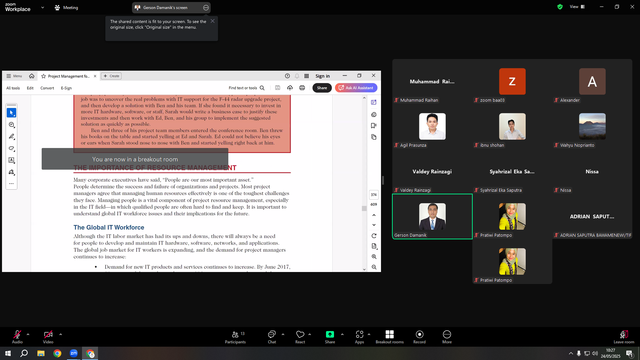Viewport: 640px width, 360px height.
Task: Click the Create new tab button
Action: point(111,76)
